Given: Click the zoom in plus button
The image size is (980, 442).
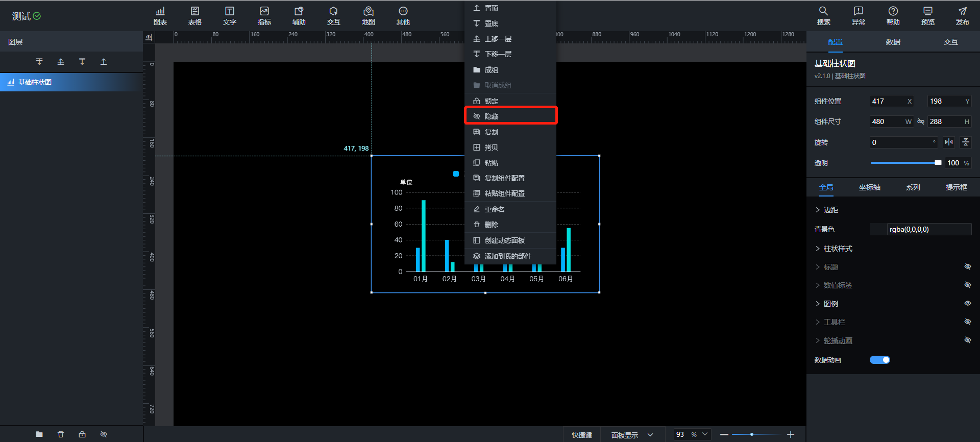Looking at the screenshot, I should coord(791,434).
